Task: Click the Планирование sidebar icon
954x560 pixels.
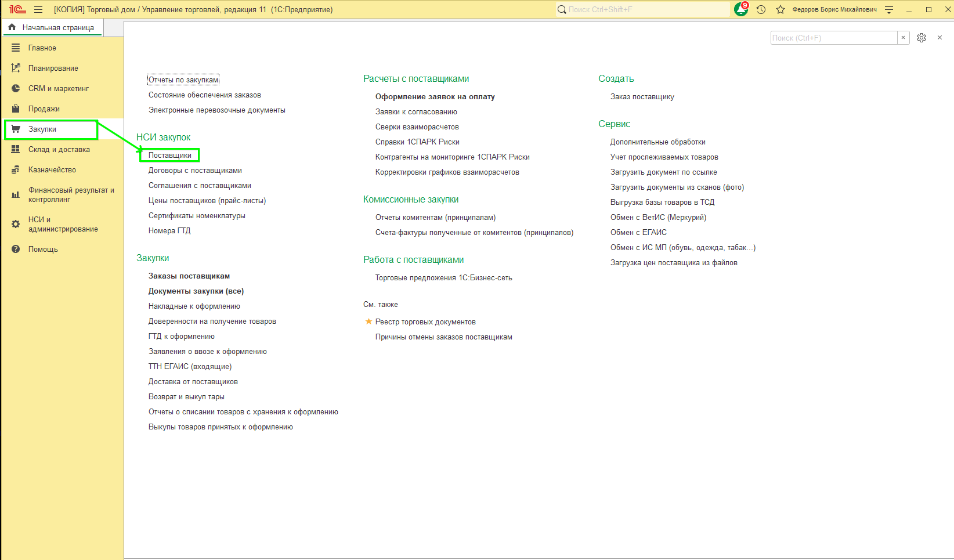Action: (x=16, y=68)
